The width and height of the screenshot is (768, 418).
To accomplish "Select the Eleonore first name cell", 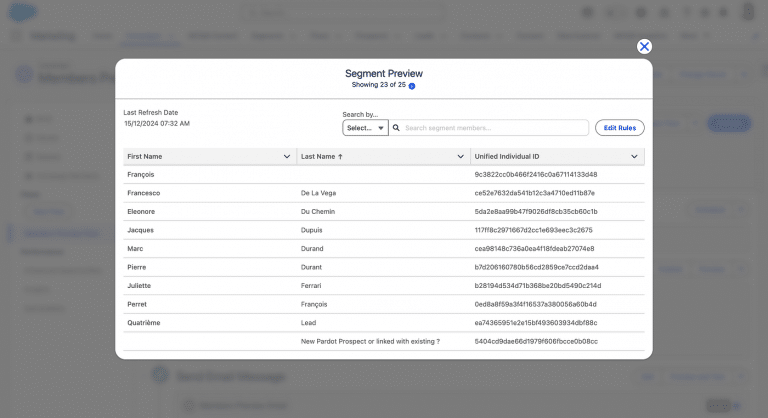I will (x=141, y=212).
